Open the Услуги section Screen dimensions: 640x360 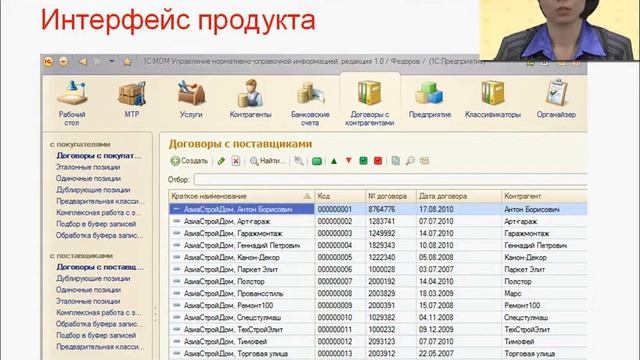click(x=191, y=100)
